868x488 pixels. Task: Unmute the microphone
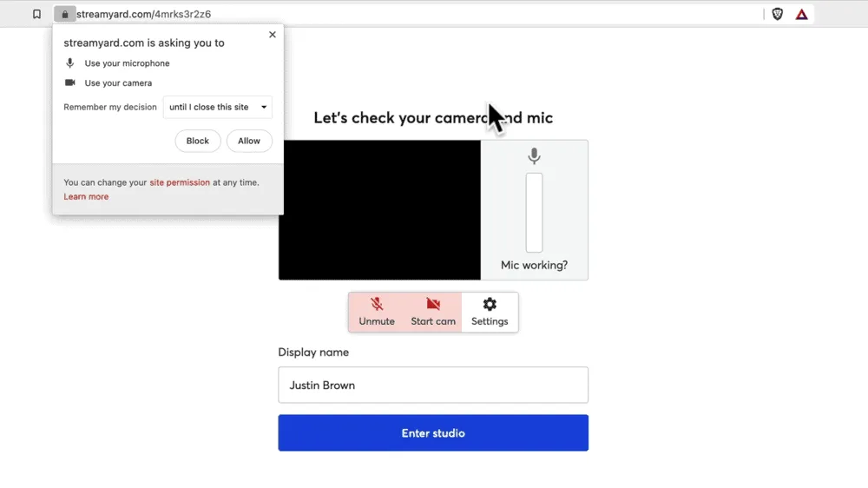[377, 312]
